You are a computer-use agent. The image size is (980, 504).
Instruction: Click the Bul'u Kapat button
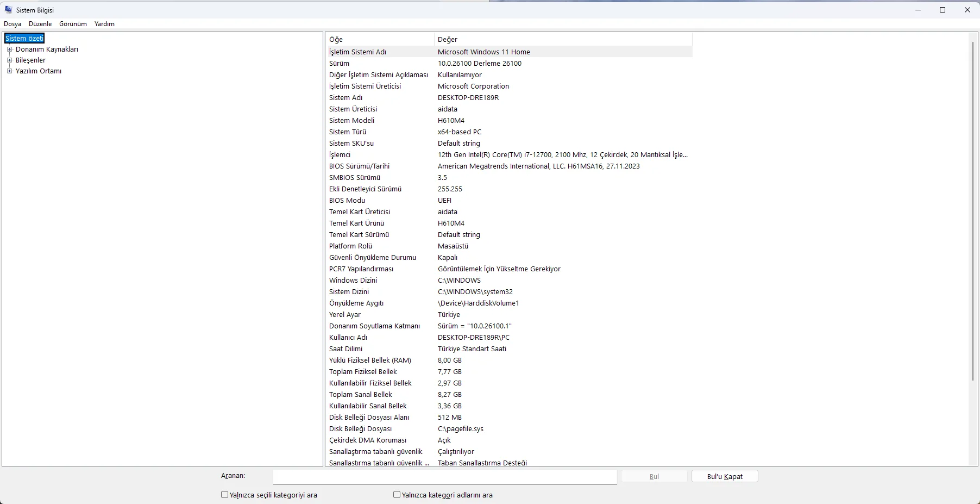pyautogui.click(x=725, y=476)
